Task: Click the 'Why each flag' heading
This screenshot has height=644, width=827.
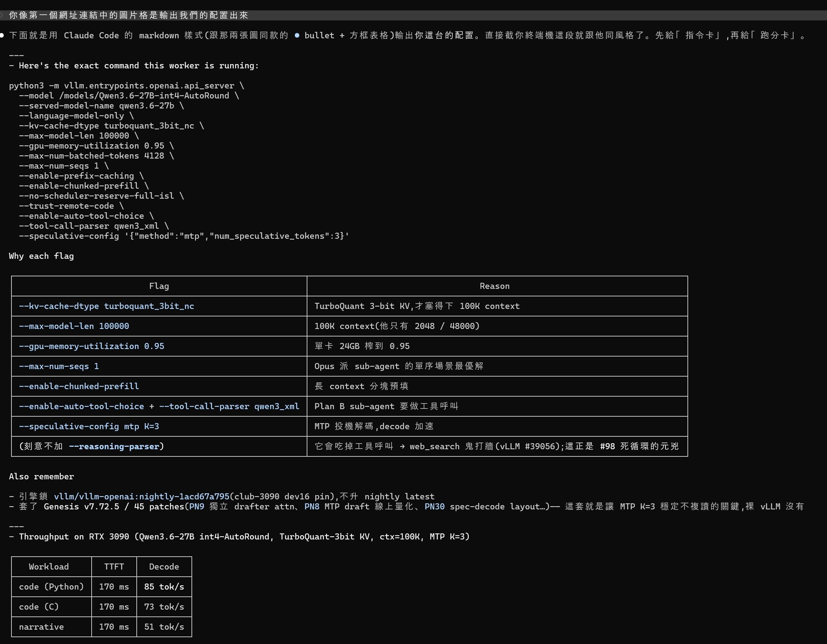Action: tap(41, 256)
